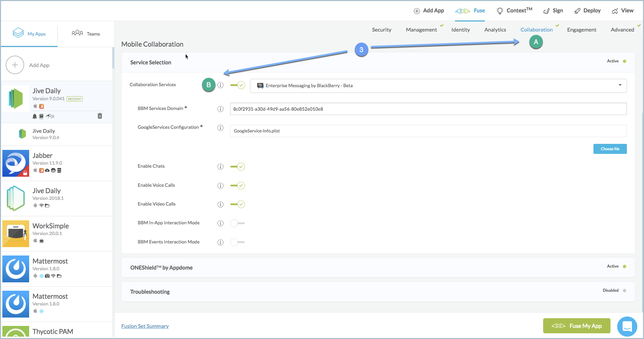Click Add App in top bar
Screen dimensions: 644x339
point(429,11)
